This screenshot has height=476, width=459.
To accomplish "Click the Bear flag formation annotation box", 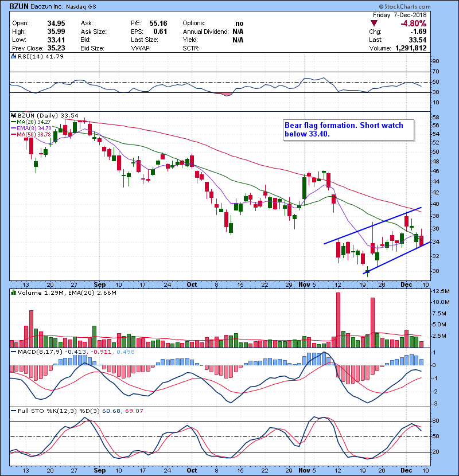I will coord(348,130).
